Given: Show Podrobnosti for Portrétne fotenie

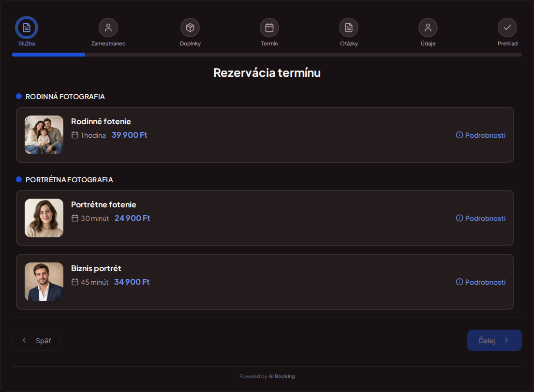Looking at the screenshot, I should pyautogui.click(x=480, y=218).
